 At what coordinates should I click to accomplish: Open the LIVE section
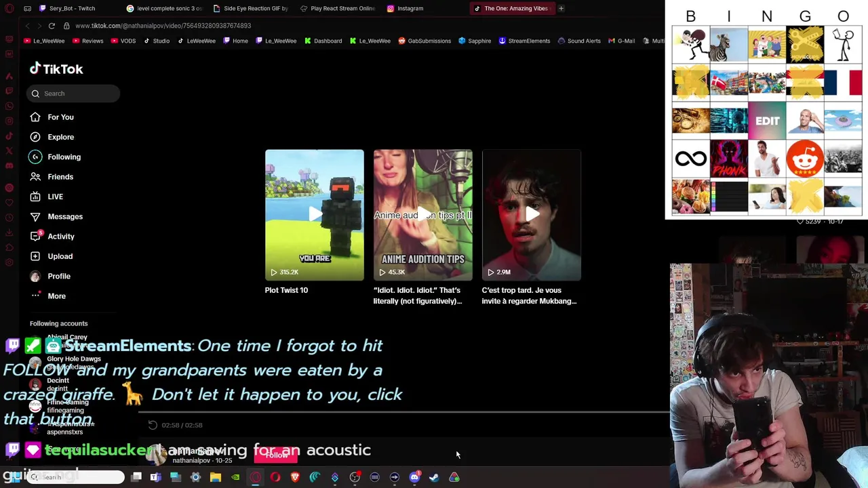coord(46,197)
